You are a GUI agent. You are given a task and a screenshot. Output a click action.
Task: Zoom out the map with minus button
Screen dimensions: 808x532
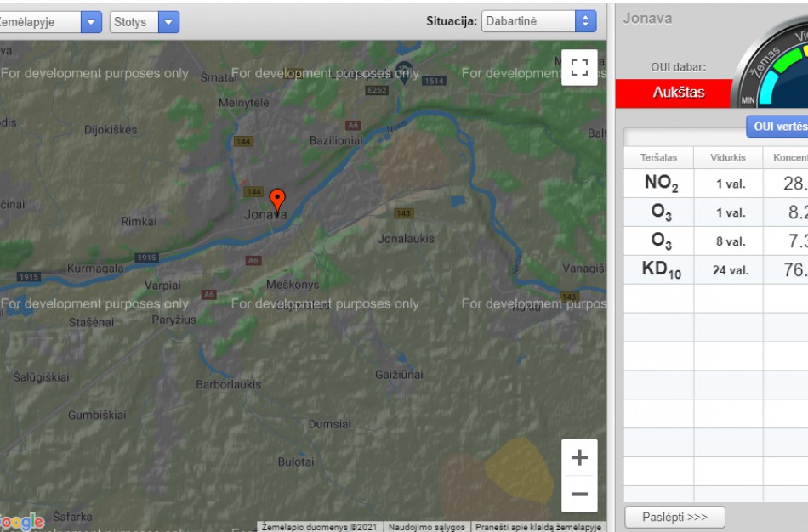click(579, 494)
